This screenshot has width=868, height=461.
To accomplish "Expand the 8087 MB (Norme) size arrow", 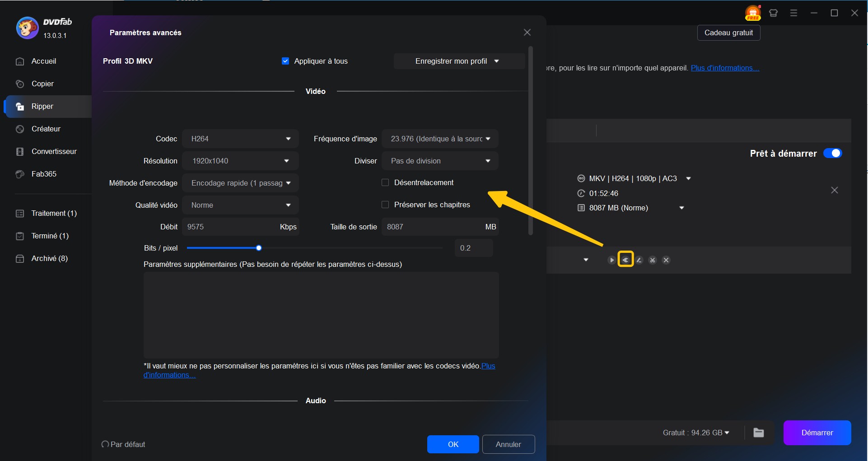I will point(681,208).
